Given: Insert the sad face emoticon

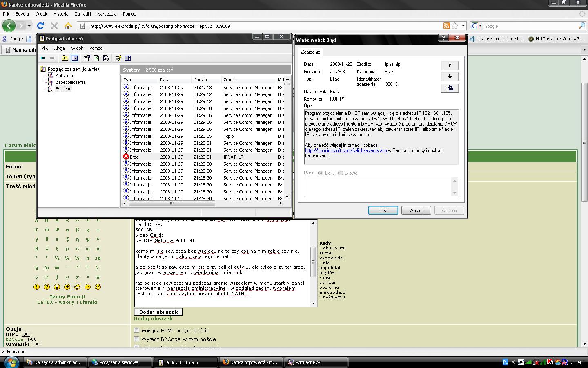Looking at the screenshot, I should pyautogui.click(x=98, y=287).
